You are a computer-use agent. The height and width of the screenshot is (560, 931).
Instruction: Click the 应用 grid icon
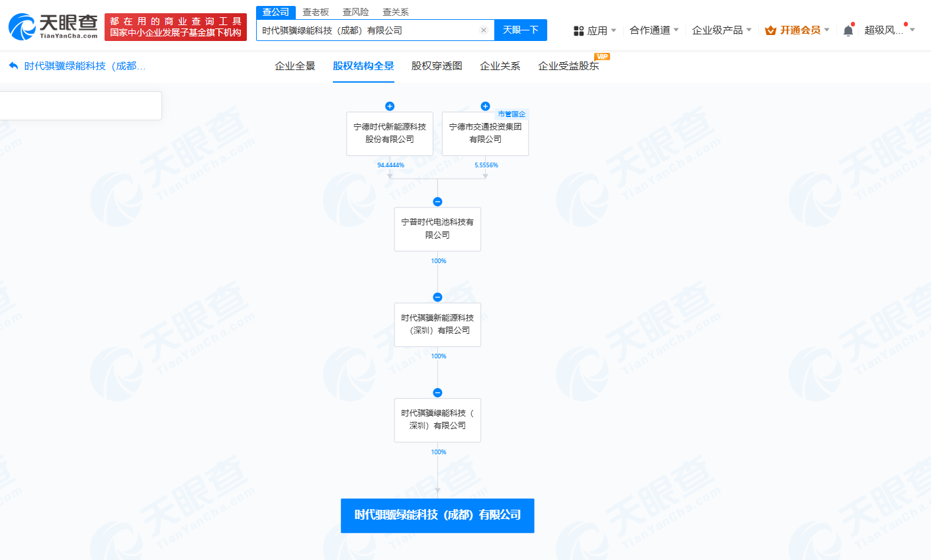pos(579,30)
